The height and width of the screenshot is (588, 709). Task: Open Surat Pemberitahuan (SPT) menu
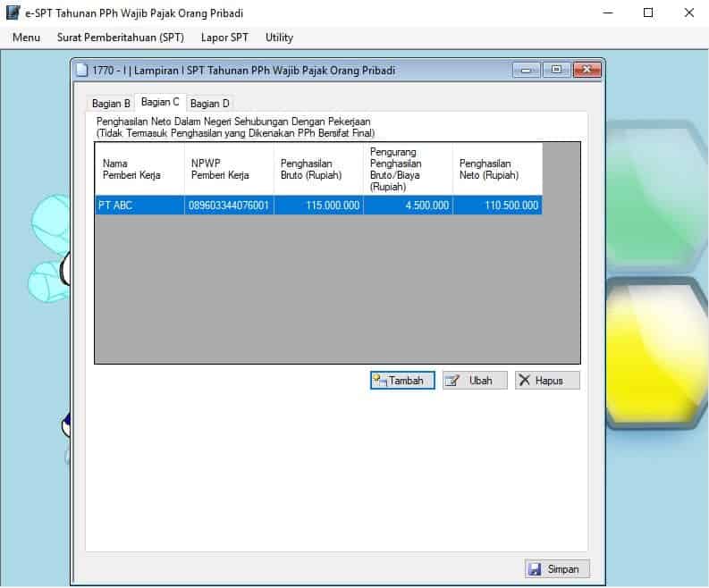(x=120, y=38)
